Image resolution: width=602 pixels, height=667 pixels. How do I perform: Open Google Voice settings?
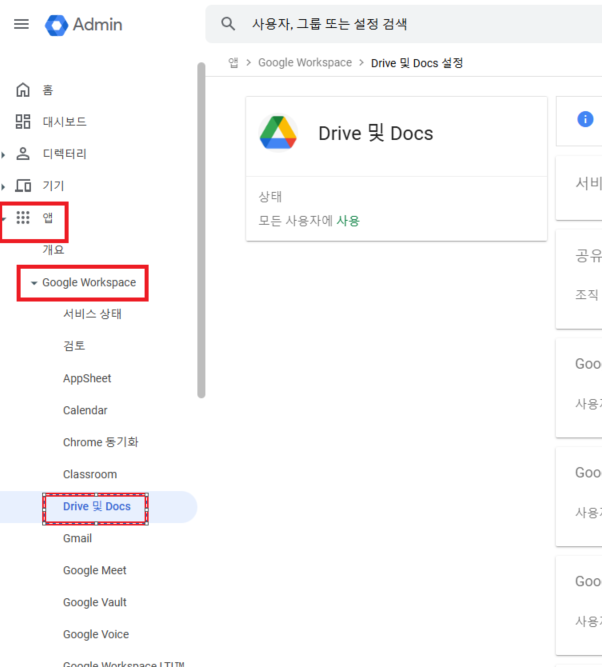point(96,634)
